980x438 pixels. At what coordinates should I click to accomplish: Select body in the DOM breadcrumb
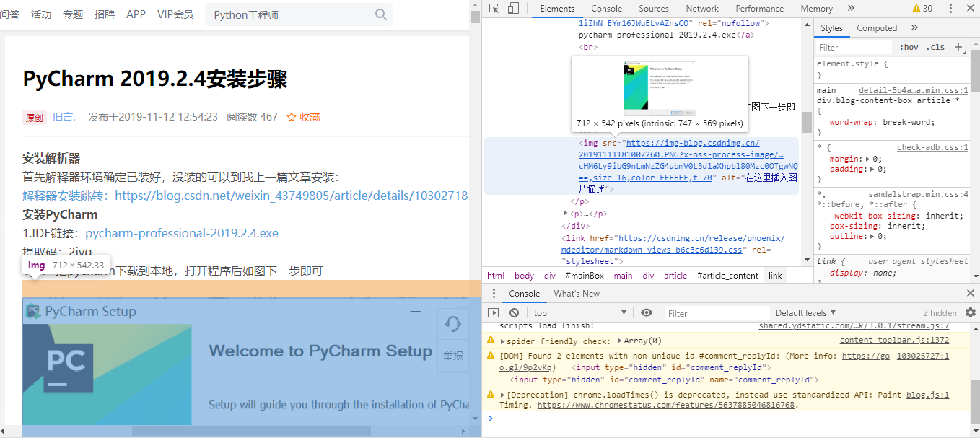(525, 276)
